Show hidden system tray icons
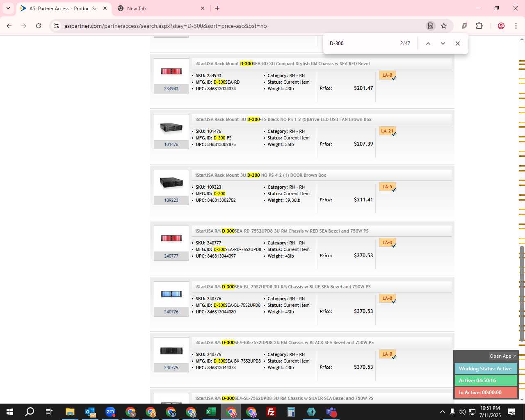The image size is (525, 420). pos(442,412)
